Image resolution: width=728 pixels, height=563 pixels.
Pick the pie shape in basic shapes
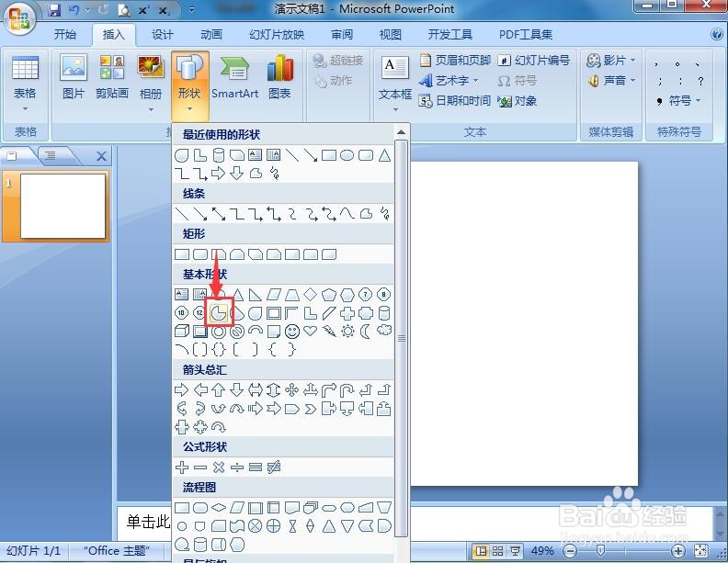[219, 313]
